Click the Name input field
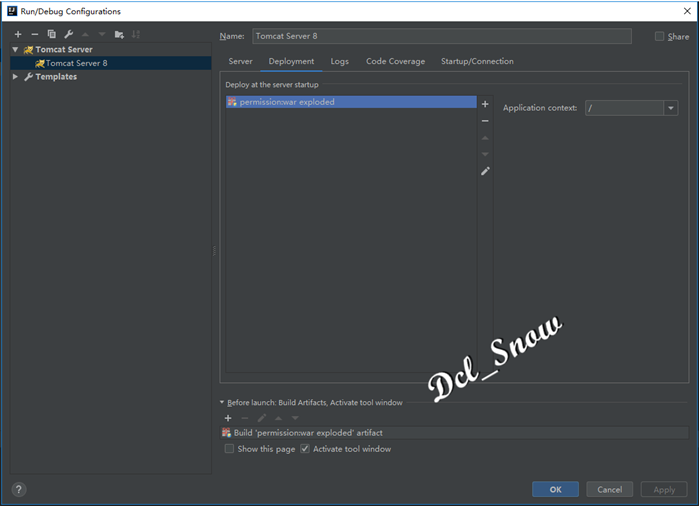The image size is (699, 506). (442, 36)
